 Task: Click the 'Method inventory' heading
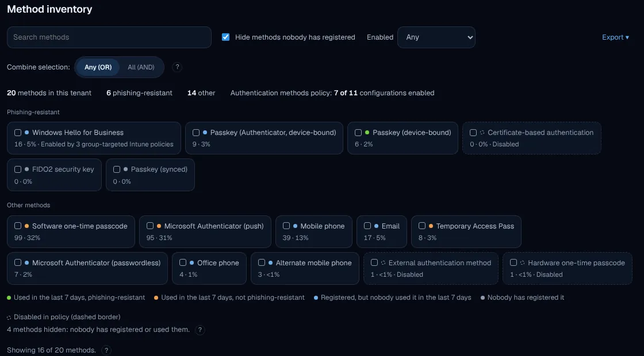pos(49,9)
